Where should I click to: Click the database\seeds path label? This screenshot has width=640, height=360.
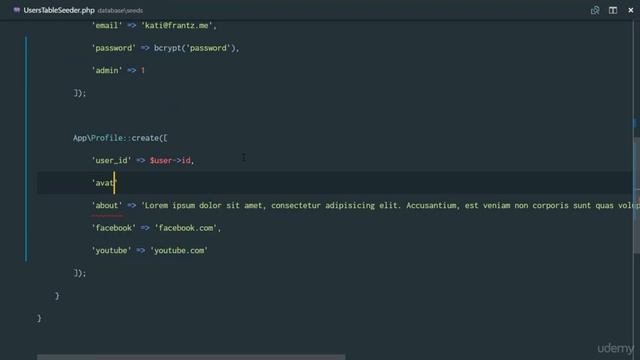pyautogui.click(x=120, y=11)
